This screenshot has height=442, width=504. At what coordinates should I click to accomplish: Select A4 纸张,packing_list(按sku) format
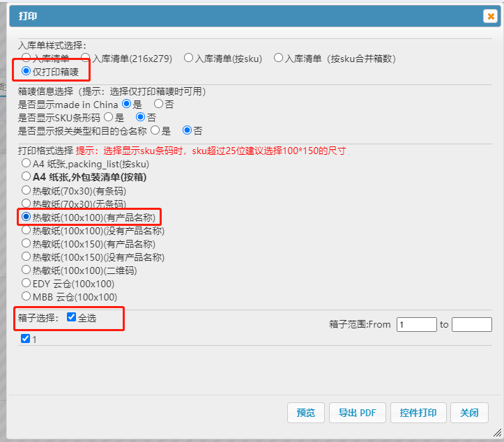click(26, 164)
